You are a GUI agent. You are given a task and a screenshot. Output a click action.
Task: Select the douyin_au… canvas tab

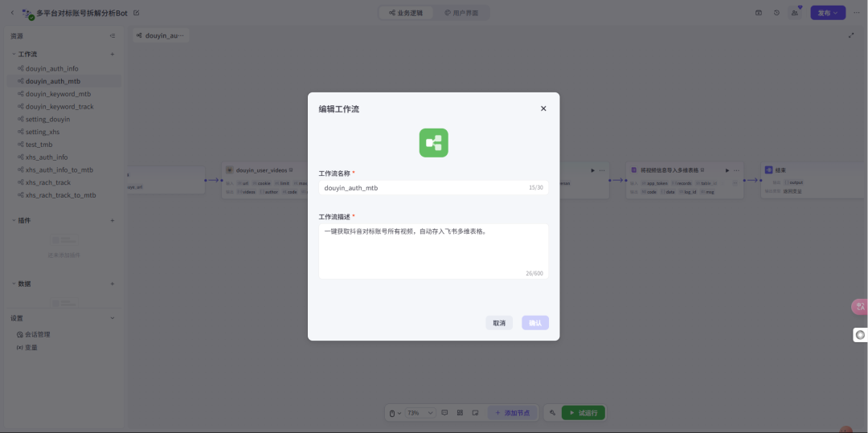coord(161,35)
